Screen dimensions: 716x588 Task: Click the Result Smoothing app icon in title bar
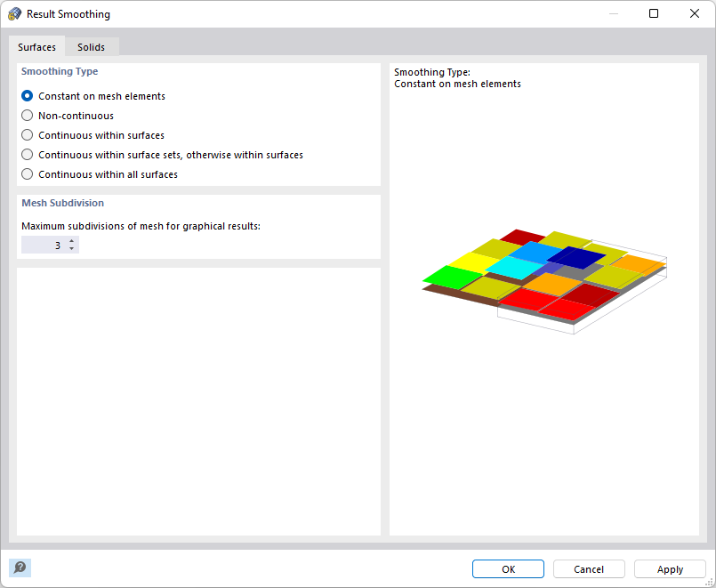pos(14,14)
